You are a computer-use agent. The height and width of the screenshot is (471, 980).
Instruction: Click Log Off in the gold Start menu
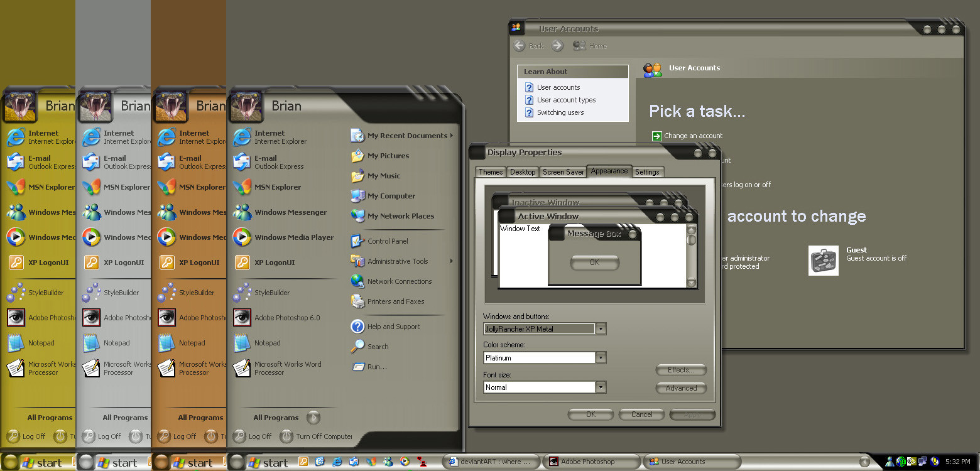[x=26, y=436]
